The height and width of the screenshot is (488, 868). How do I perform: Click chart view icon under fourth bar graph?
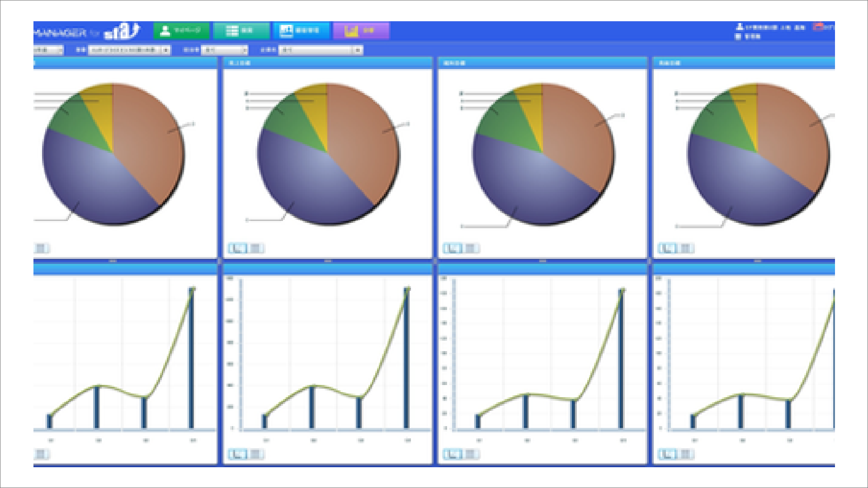pos(668,454)
